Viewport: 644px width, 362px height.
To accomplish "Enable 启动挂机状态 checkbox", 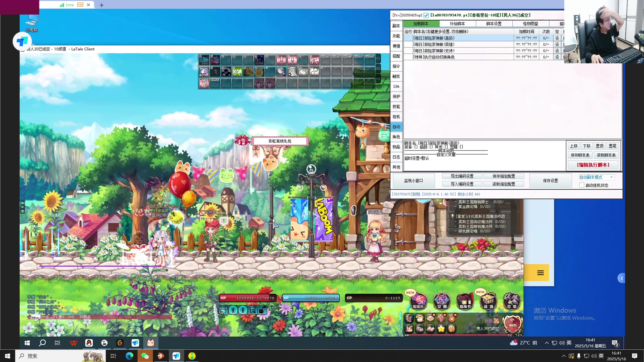I will click(x=582, y=185).
